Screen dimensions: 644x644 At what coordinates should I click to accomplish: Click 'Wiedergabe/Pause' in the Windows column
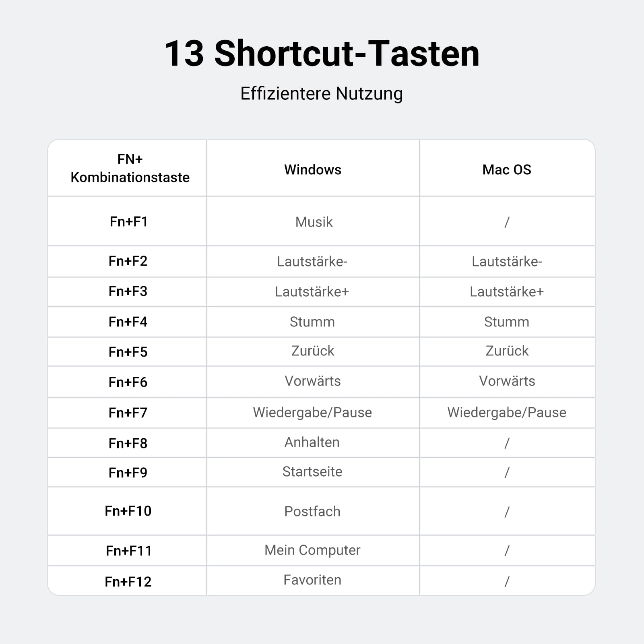(x=312, y=413)
